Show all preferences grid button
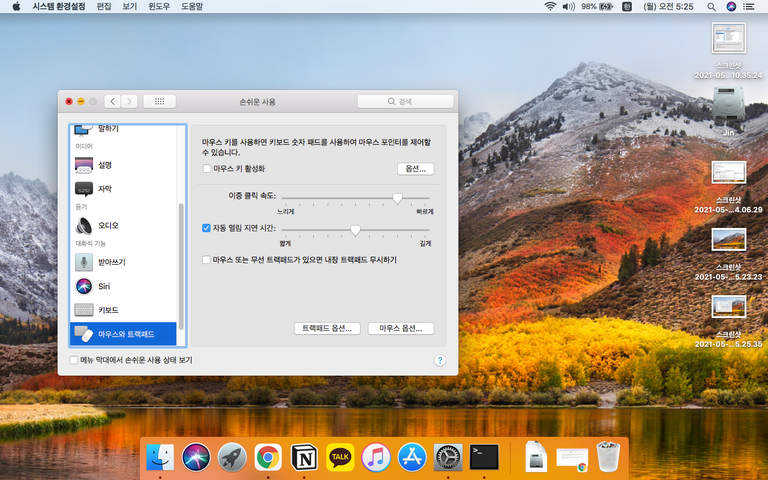The image size is (768, 480). coord(159,101)
